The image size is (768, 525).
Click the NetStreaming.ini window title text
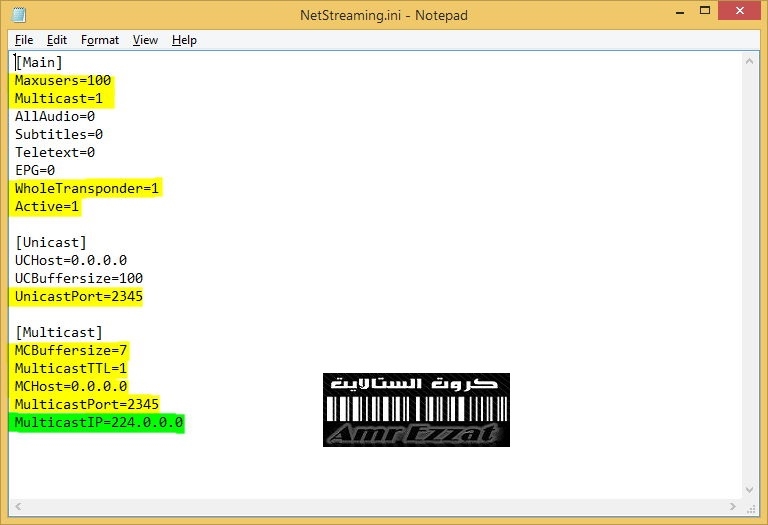(x=383, y=15)
